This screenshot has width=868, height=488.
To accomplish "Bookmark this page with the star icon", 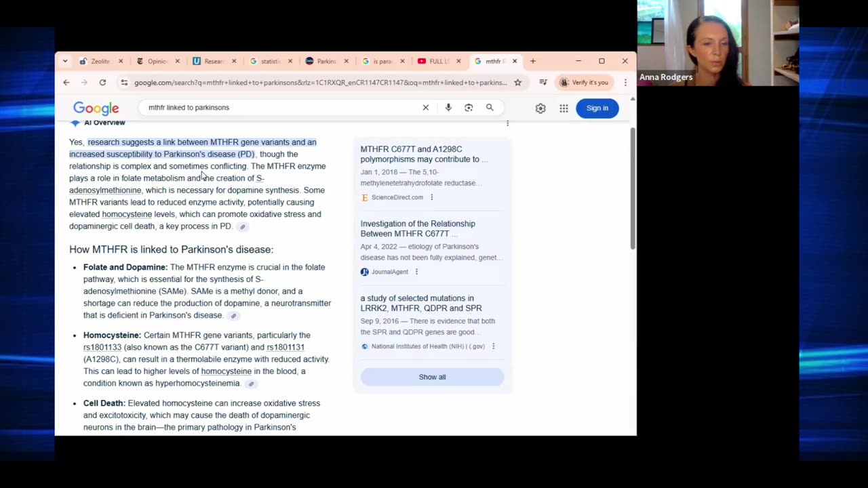I will click(x=517, y=83).
